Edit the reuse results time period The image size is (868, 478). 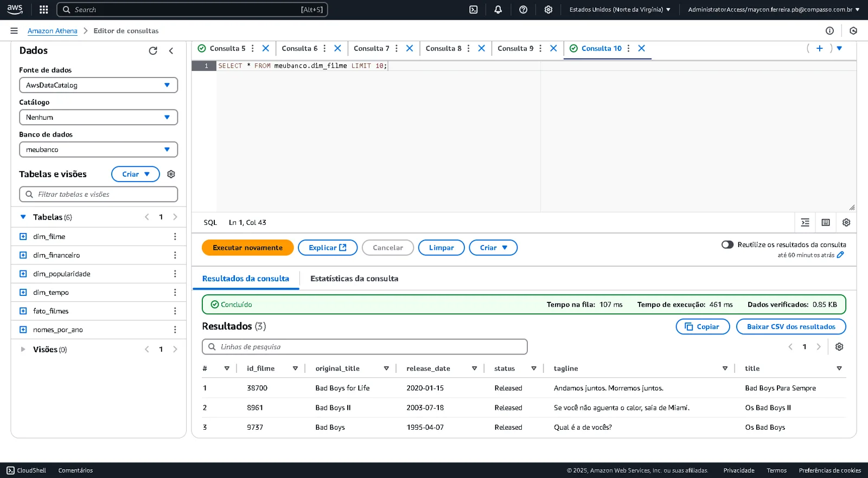tap(840, 255)
